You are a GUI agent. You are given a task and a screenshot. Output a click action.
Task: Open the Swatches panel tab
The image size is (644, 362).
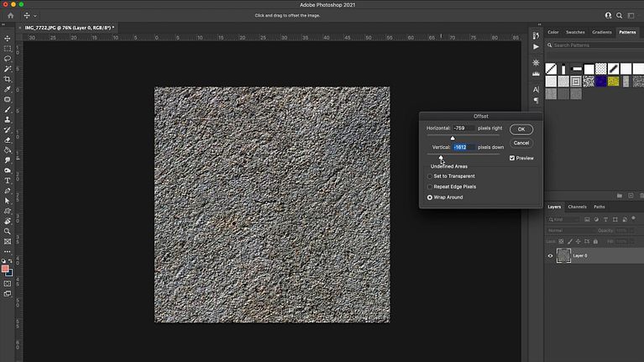[575, 32]
